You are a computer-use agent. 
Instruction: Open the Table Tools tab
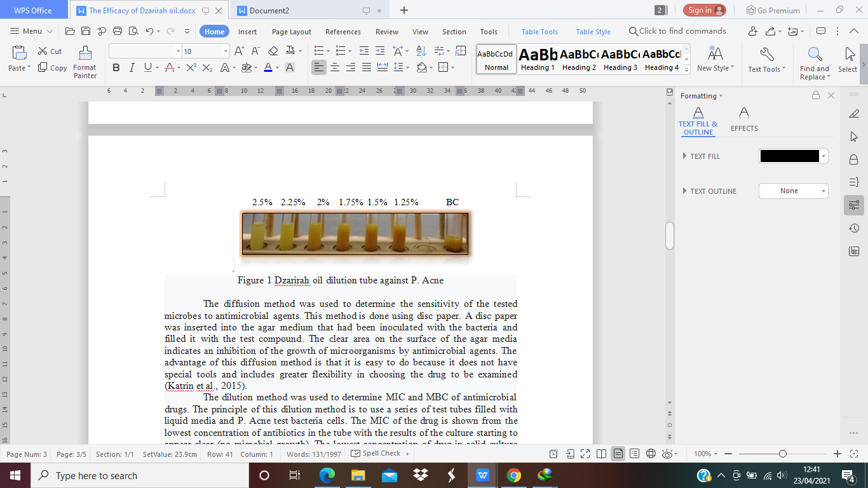coord(539,32)
